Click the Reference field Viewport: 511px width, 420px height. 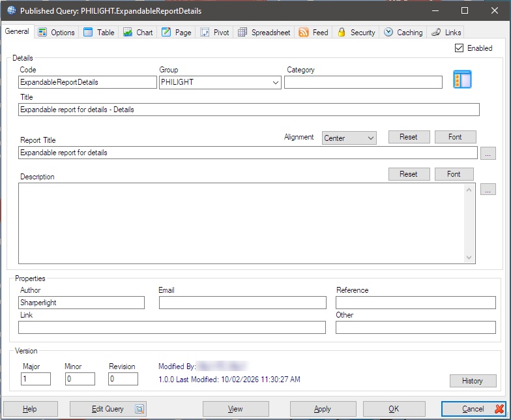pos(416,303)
